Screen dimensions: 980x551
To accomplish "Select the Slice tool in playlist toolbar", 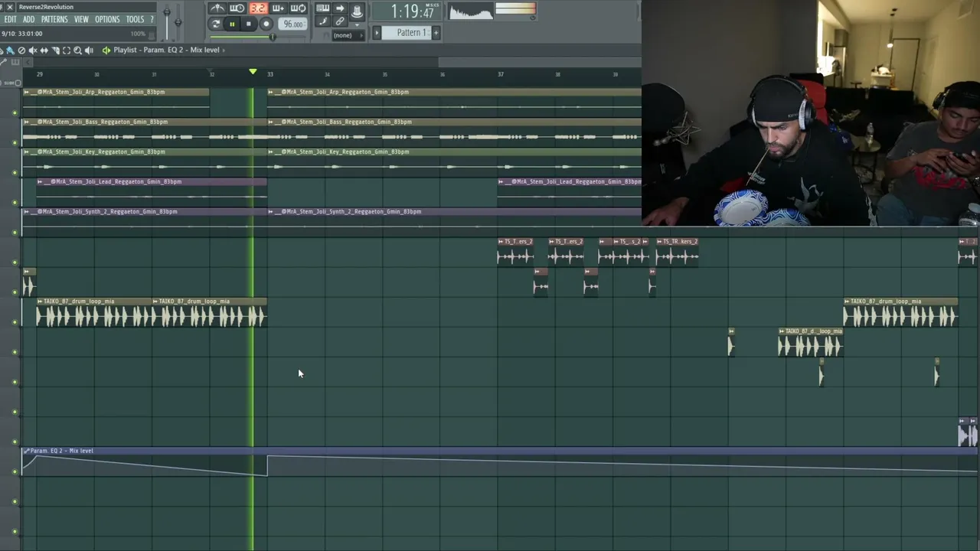I will click(x=56, y=51).
